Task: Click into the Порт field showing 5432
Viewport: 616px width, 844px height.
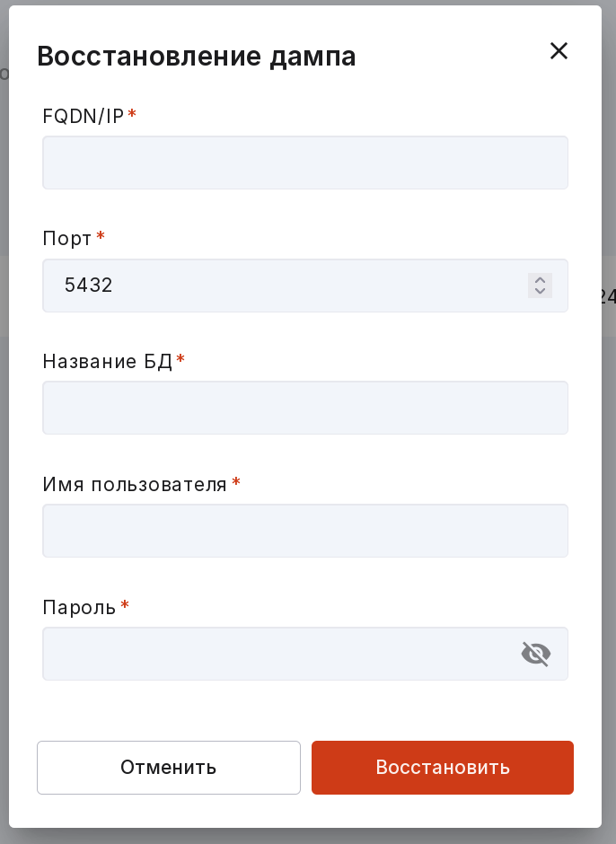Action: click(305, 286)
